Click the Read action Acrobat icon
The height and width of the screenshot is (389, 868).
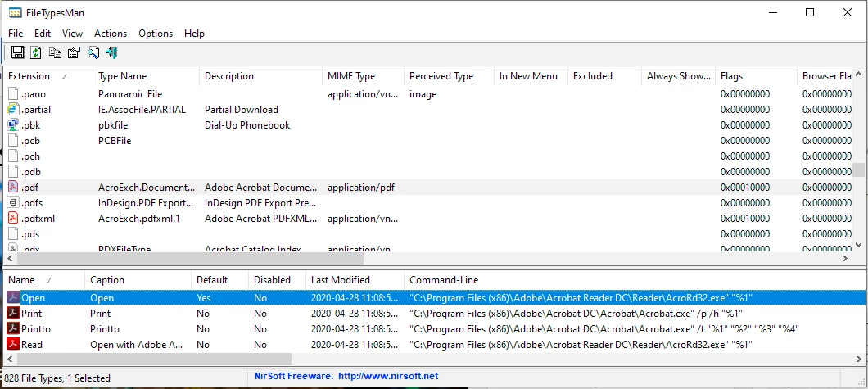[13, 344]
